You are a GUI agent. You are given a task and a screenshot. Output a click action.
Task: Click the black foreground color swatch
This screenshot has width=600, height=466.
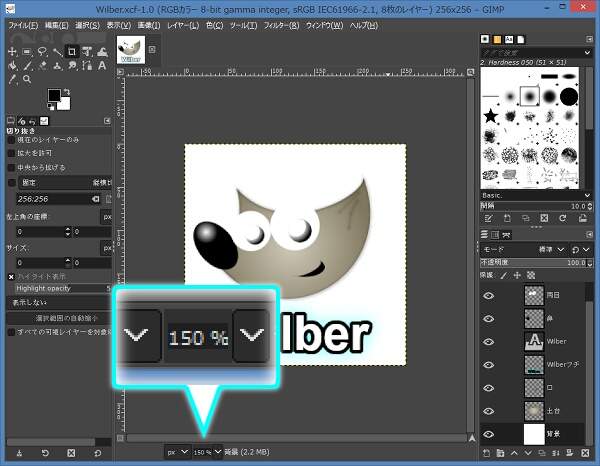pyautogui.click(x=54, y=96)
